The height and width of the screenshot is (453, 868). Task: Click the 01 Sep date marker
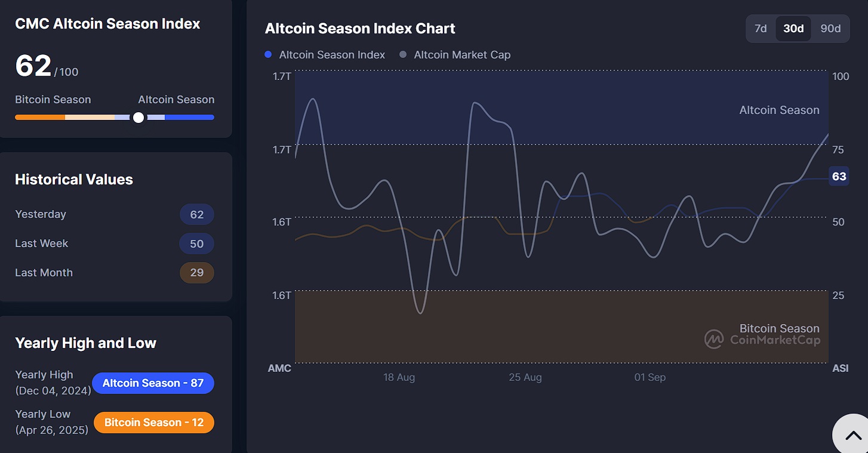650,377
